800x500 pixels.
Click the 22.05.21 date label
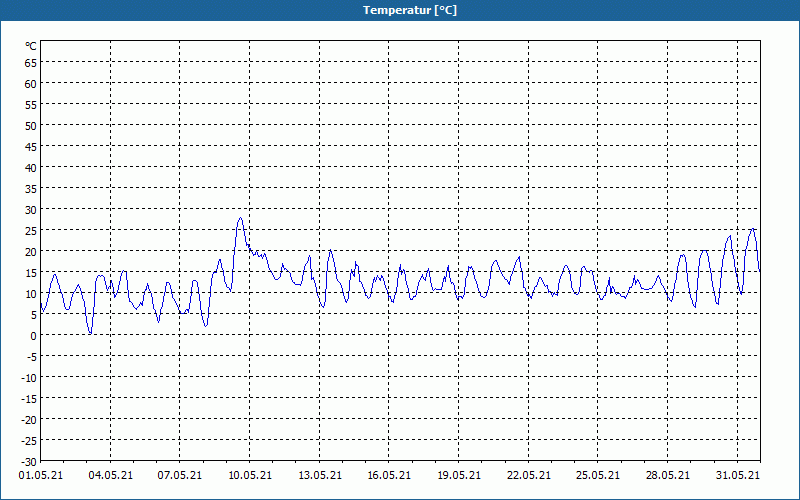pyautogui.click(x=529, y=475)
